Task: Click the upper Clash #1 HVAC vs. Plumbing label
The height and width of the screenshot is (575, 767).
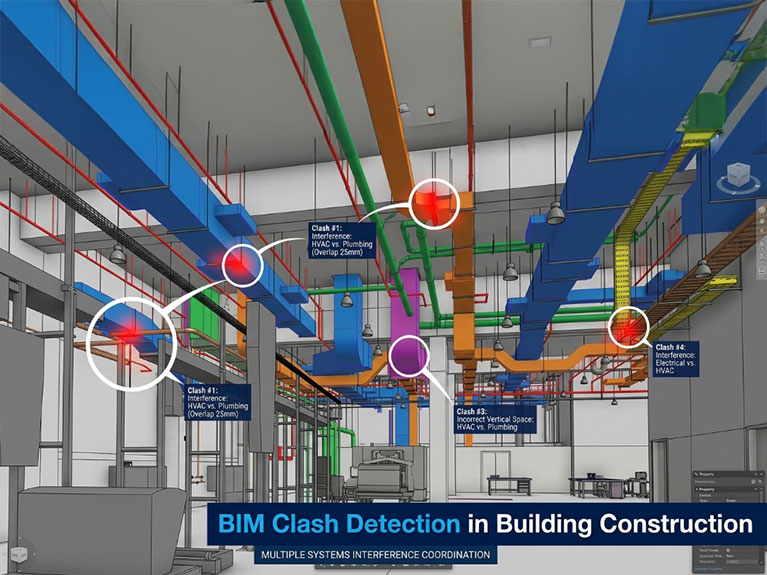Action: (342, 240)
